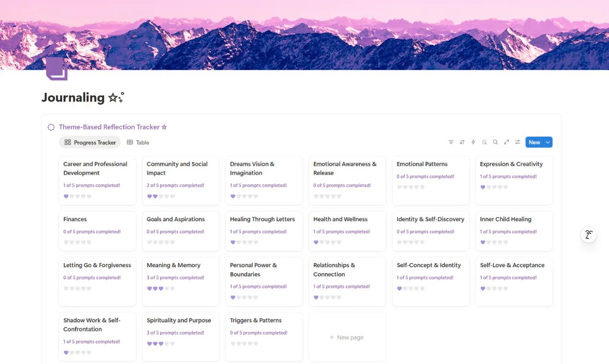Click the Table view grid icon
Viewport: 609px width, 364px height.
[x=130, y=142]
